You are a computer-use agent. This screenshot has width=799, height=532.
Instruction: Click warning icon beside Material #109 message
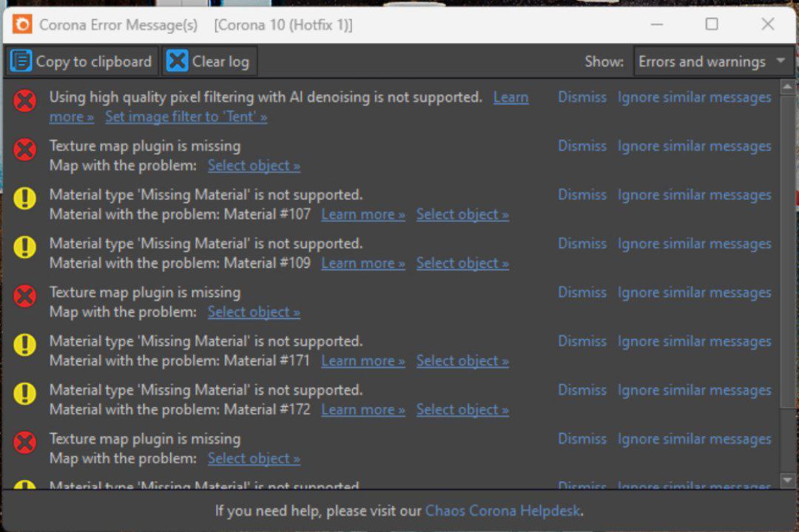[x=24, y=246]
